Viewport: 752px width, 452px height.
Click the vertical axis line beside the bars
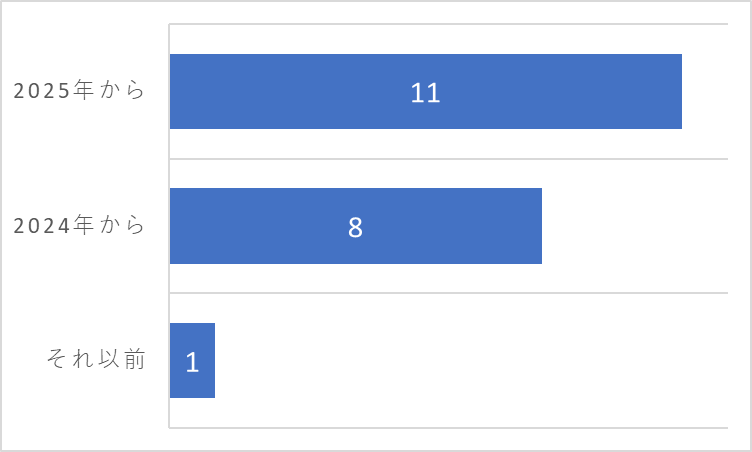point(169,226)
